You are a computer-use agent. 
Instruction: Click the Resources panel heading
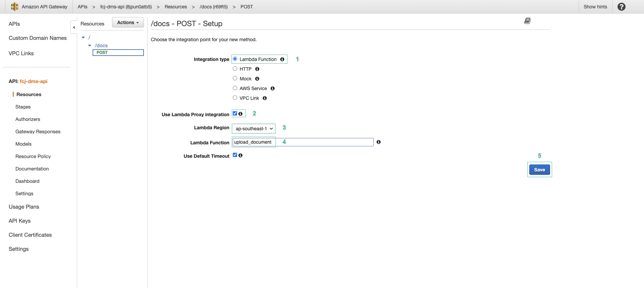point(92,24)
